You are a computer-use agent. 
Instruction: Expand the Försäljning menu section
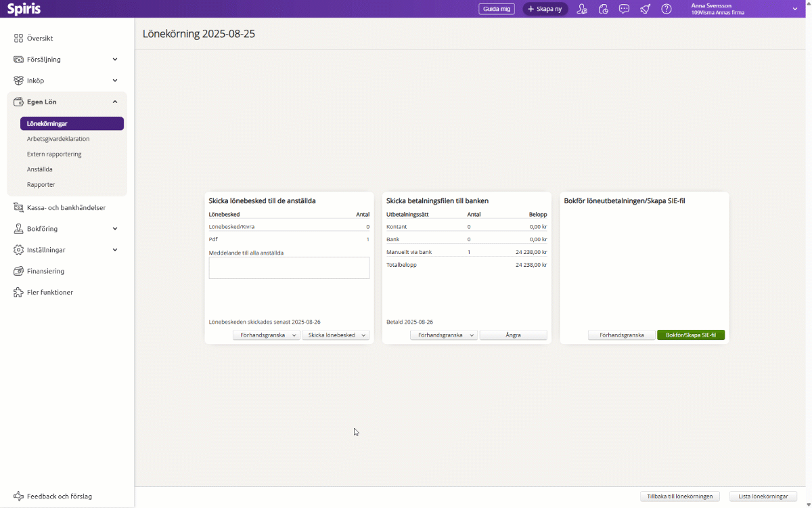[115, 60]
